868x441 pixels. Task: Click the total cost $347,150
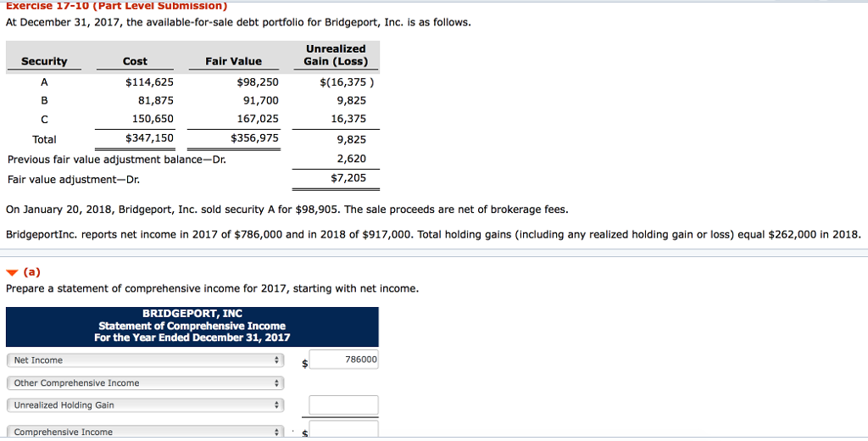[x=149, y=138]
